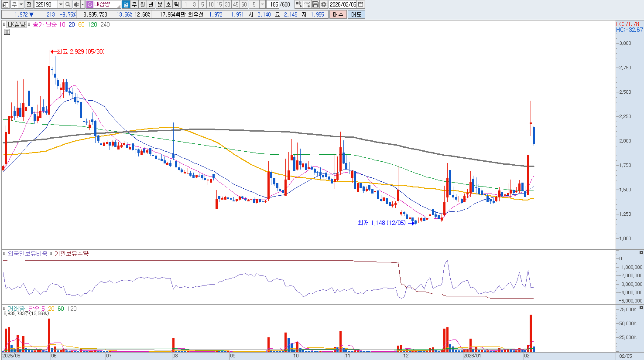Click the 매수 buy button
Viewport: 644px width, 360px height.
(338, 14)
